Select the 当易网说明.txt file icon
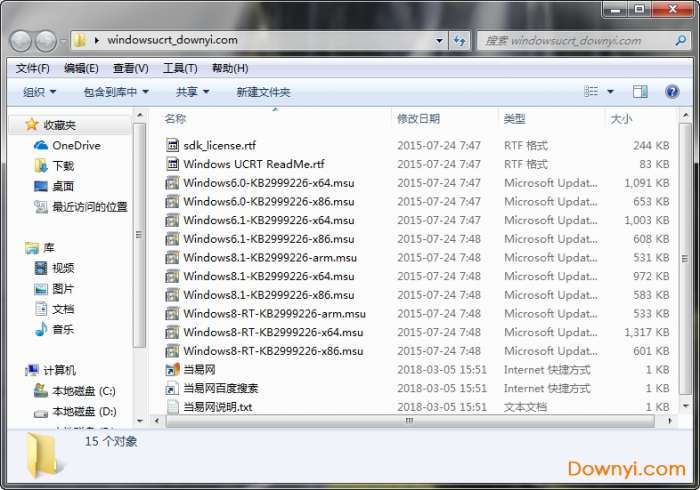 (172, 407)
